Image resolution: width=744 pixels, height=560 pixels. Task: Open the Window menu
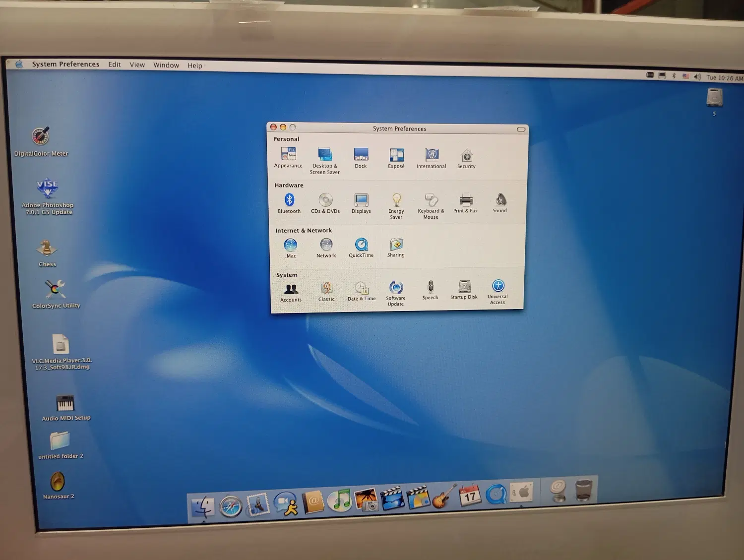[166, 65]
